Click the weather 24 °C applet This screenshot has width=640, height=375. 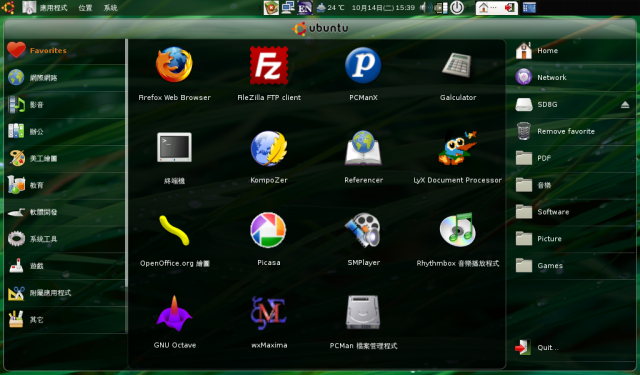[x=331, y=8]
